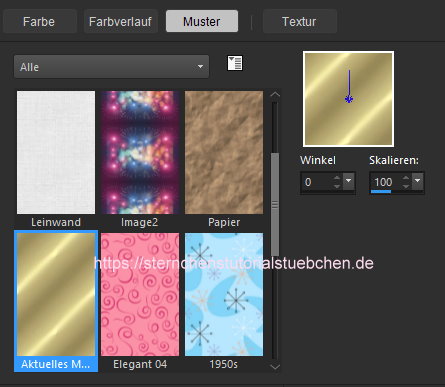Pick the Papier pattern thumbnail

click(x=224, y=153)
